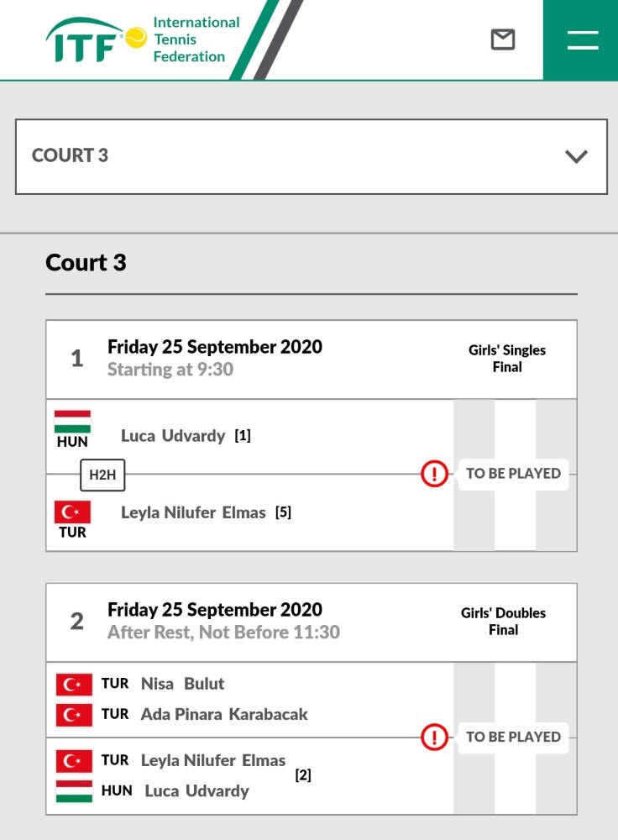Open the H2H head-to-head button

[102, 475]
